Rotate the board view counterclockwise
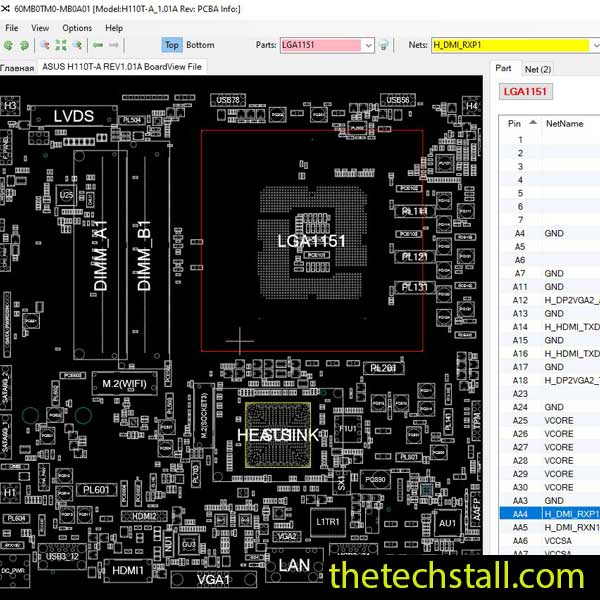Viewport: 600px width, 600px height. (x=8, y=46)
